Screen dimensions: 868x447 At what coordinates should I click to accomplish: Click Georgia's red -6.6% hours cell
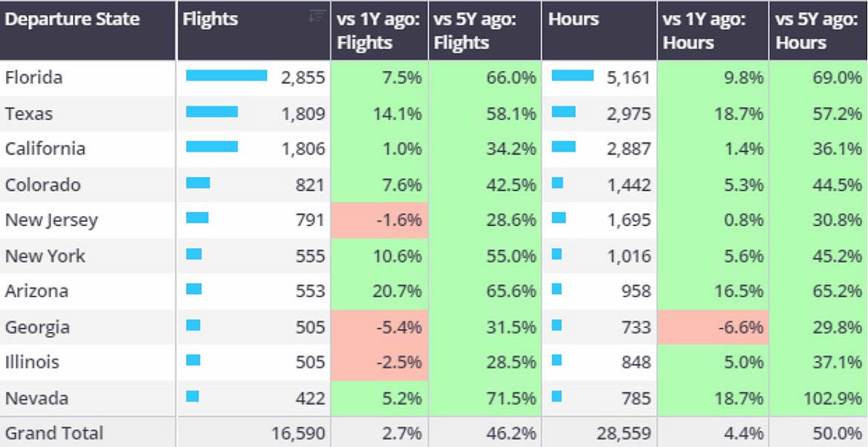click(713, 327)
